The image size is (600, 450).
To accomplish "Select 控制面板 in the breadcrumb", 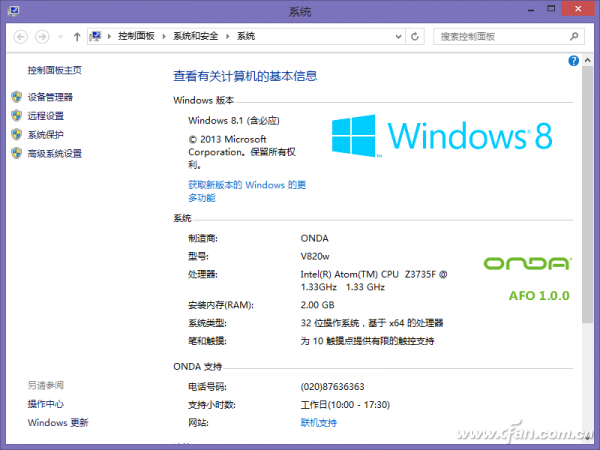I will (x=136, y=36).
